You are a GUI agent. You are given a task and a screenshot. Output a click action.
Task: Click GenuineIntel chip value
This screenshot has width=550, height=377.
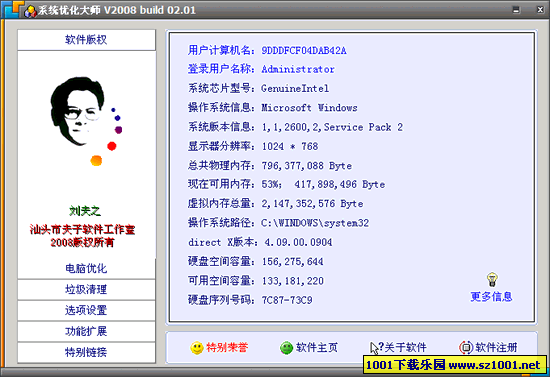(x=295, y=88)
